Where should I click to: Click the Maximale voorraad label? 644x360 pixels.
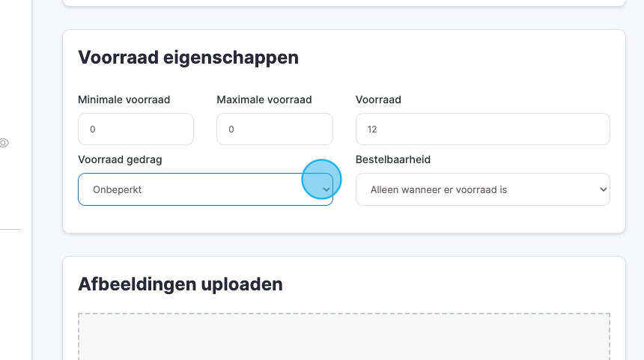pos(264,100)
